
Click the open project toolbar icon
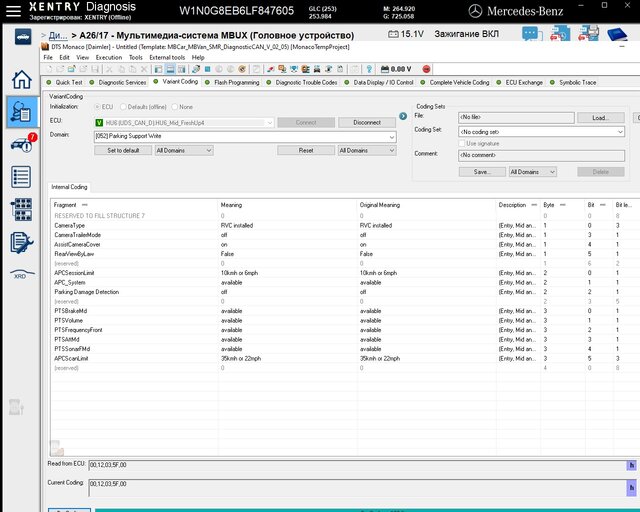(x=72, y=69)
